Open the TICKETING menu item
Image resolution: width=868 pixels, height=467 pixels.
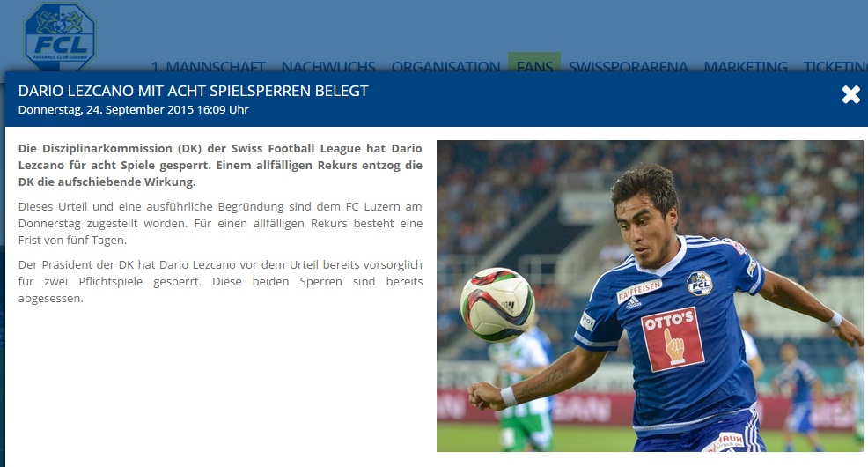click(x=835, y=66)
